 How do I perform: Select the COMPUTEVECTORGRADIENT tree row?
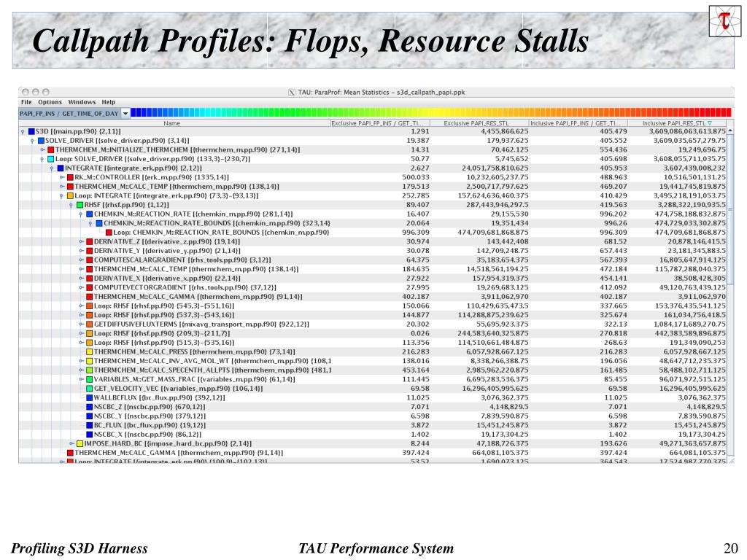tap(373, 287)
